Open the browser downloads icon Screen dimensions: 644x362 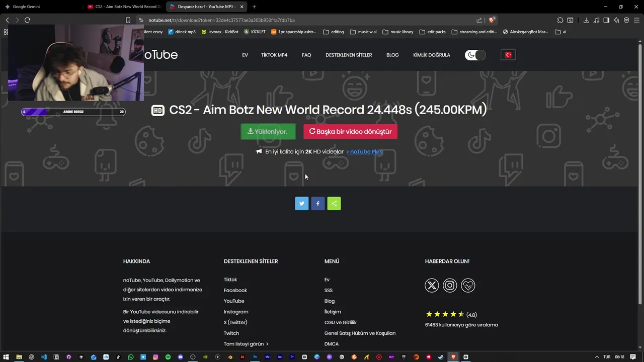(586, 20)
